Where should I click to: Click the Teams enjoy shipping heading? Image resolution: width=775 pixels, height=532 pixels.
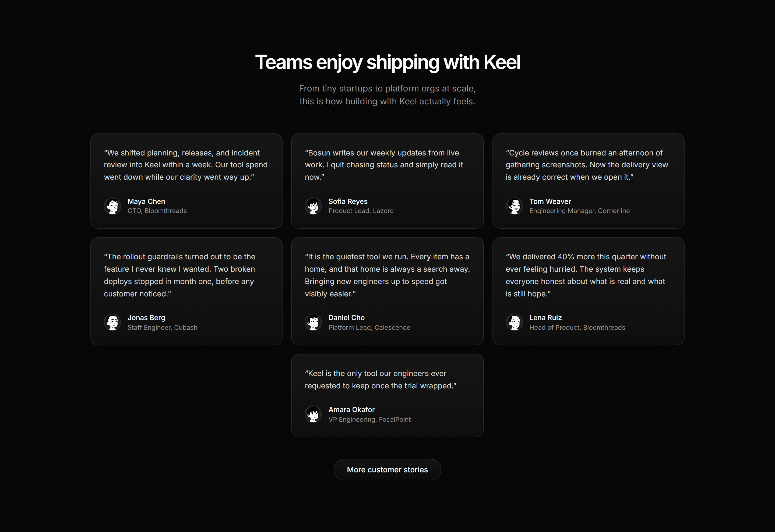tap(387, 62)
